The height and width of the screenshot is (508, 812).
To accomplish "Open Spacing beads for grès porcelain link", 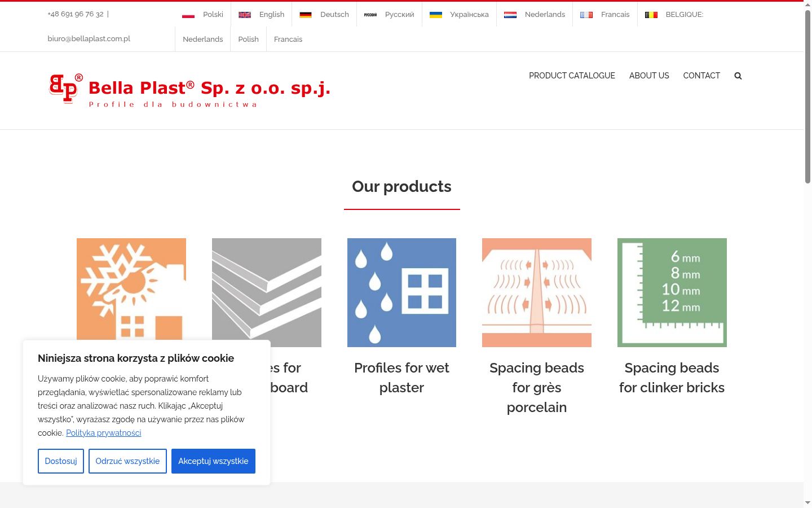I will click(537, 387).
